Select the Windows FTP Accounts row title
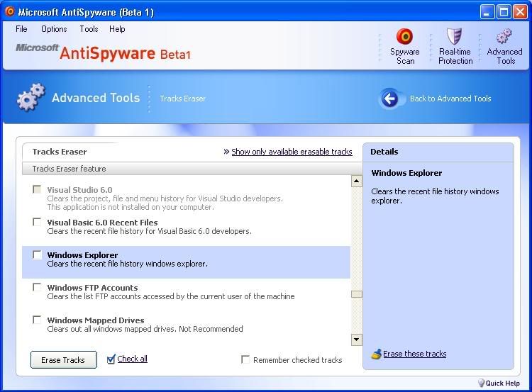Image resolution: width=532 pixels, height=392 pixels. click(x=92, y=288)
